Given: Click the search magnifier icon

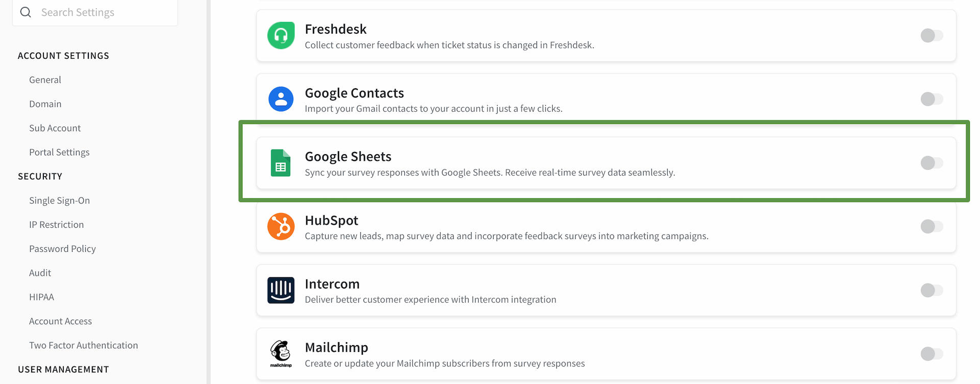Looking at the screenshot, I should tap(26, 12).
